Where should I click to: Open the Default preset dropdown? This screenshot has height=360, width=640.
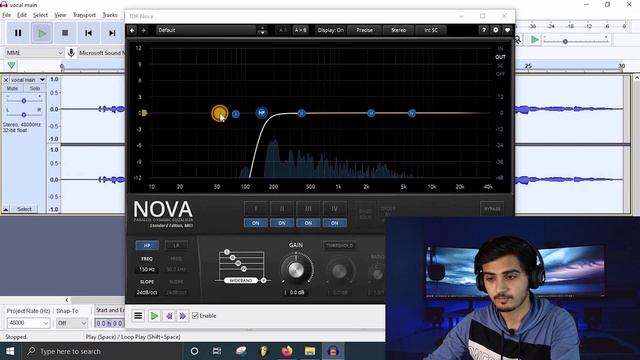point(206,30)
